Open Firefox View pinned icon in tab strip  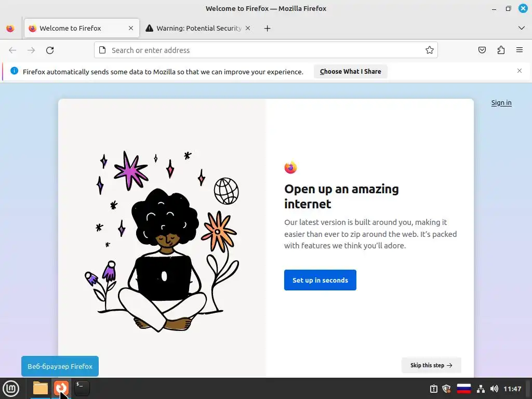point(10,28)
